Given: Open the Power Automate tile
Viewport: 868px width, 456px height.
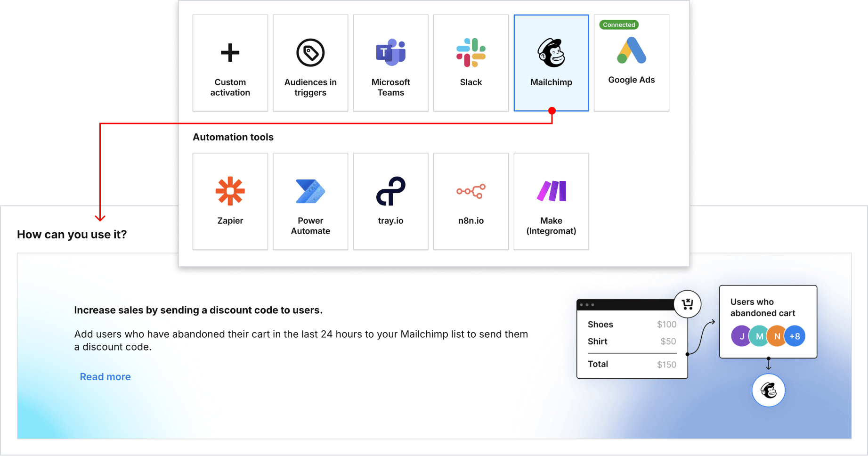Looking at the screenshot, I should pyautogui.click(x=310, y=201).
